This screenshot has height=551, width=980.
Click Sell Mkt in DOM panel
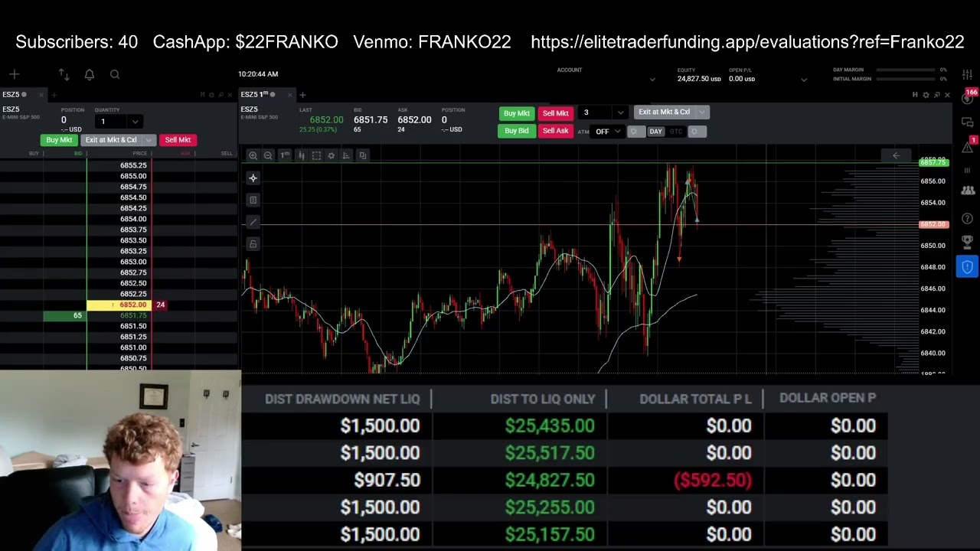click(x=178, y=140)
